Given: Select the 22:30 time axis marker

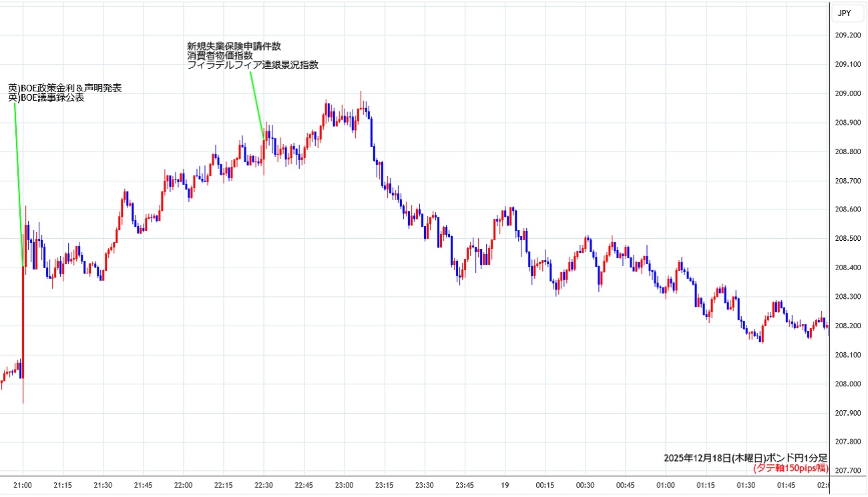Looking at the screenshot, I should tap(264, 485).
